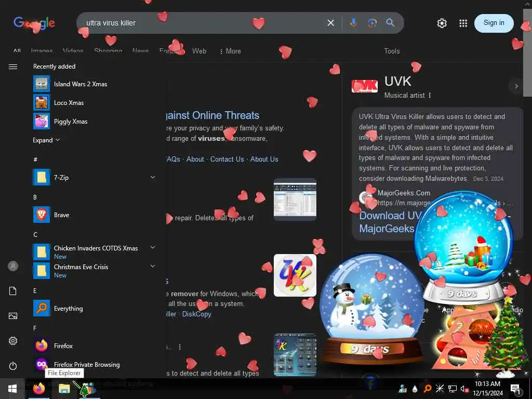532x399 pixels.
Task: Open File Explorer from the taskbar
Action: coord(64,389)
